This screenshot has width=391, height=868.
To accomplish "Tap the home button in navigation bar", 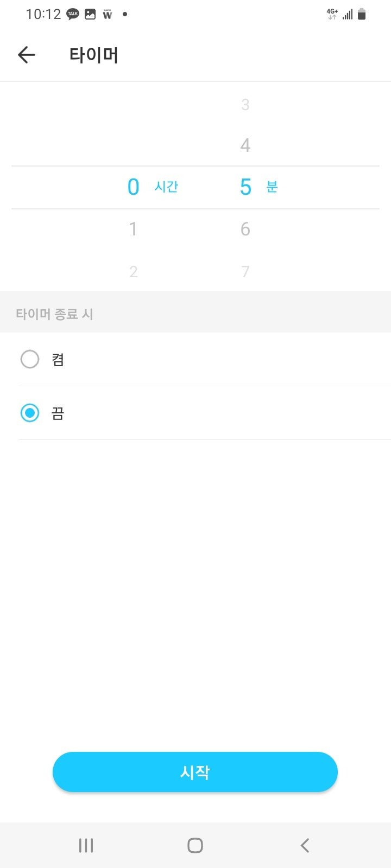I will (x=195, y=845).
